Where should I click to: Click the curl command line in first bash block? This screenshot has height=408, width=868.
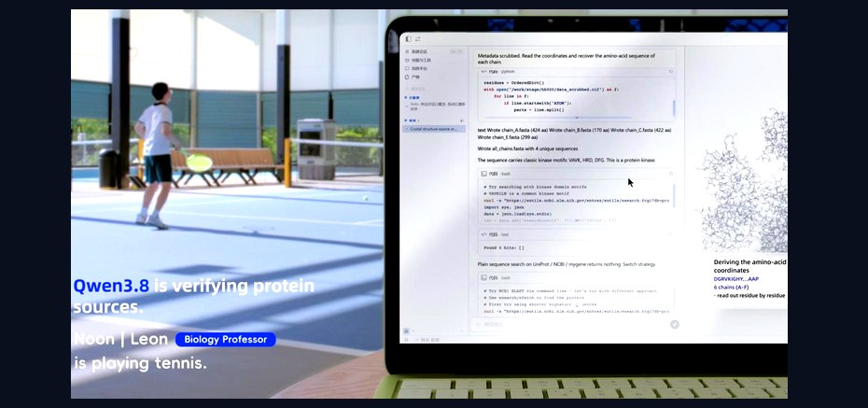click(x=576, y=201)
